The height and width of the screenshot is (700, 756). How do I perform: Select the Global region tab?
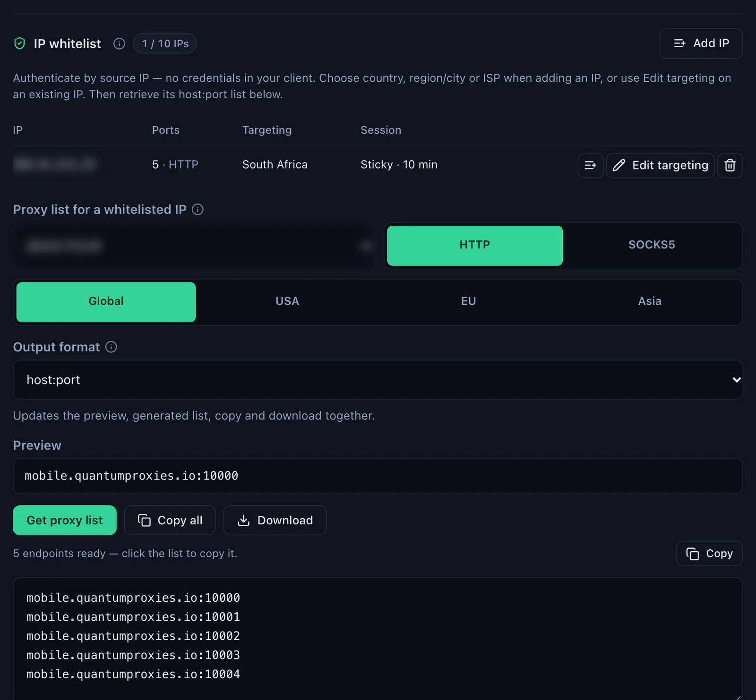106,302
